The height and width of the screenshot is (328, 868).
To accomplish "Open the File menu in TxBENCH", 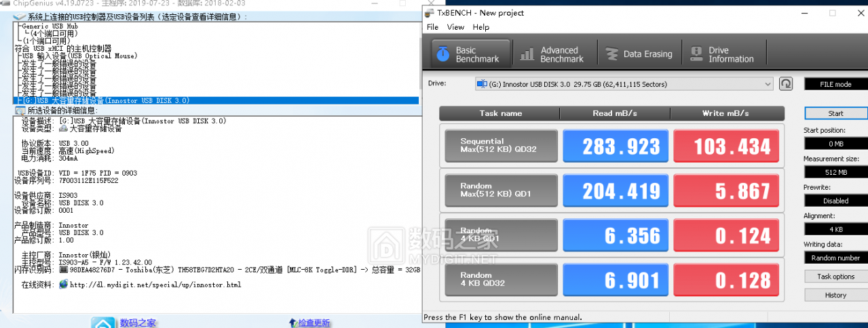I will [432, 27].
